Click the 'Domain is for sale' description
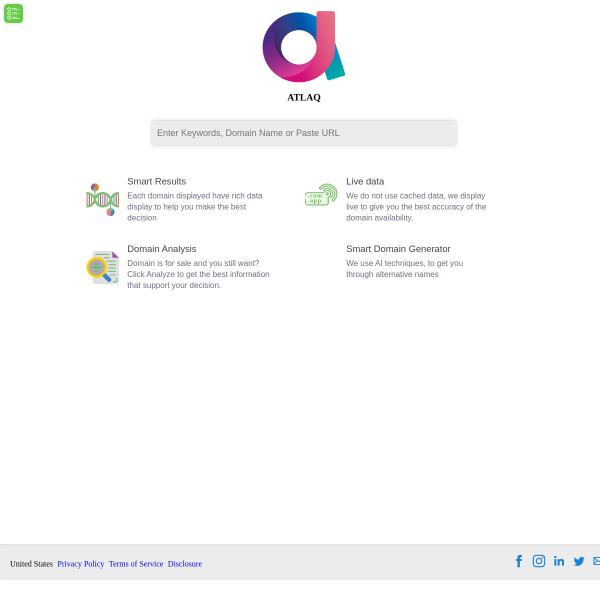Screen dimensions: 600x600 198,274
